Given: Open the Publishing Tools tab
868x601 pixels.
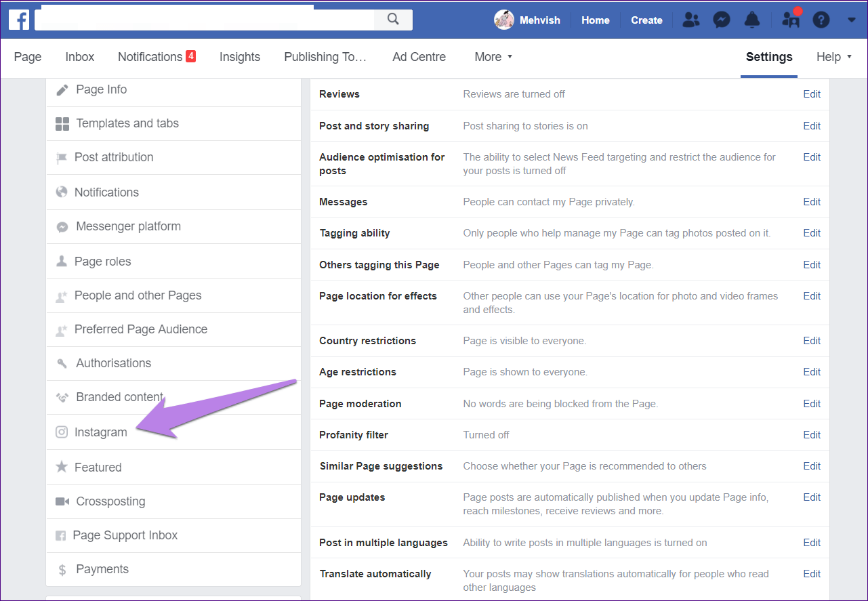Looking at the screenshot, I should point(325,57).
